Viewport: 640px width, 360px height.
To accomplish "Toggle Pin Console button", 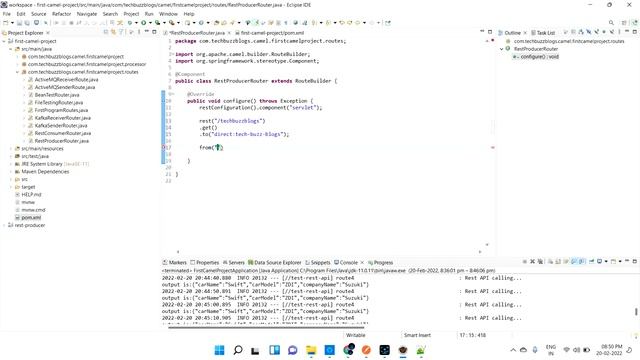I will tap(591, 261).
